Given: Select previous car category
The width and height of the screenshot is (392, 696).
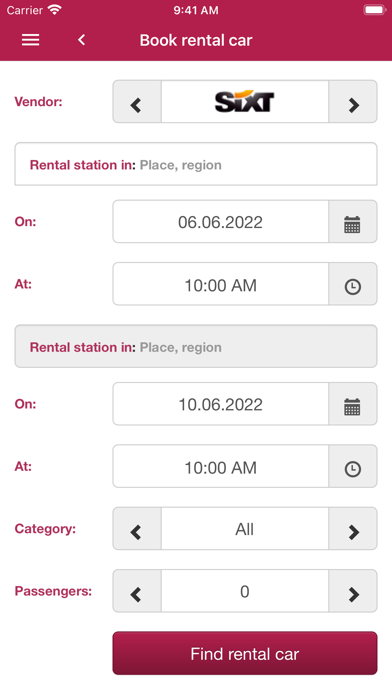Looking at the screenshot, I should pos(137,529).
